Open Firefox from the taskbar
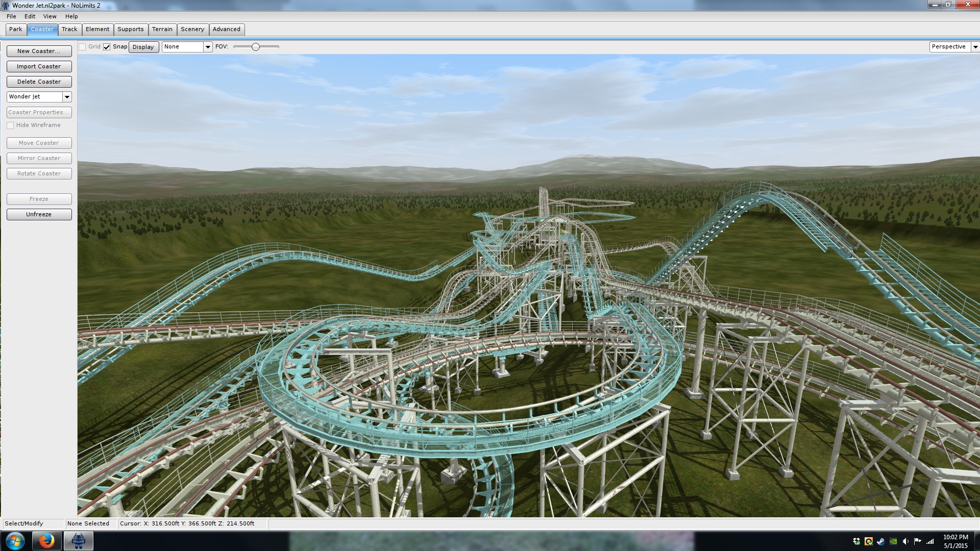 click(46, 541)
